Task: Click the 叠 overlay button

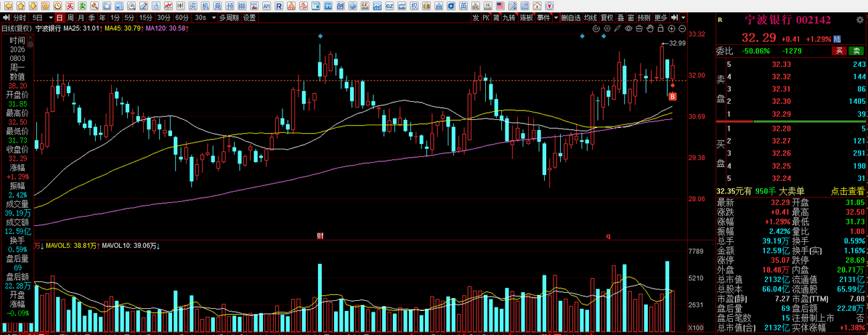Action: (x=620, y=17)
